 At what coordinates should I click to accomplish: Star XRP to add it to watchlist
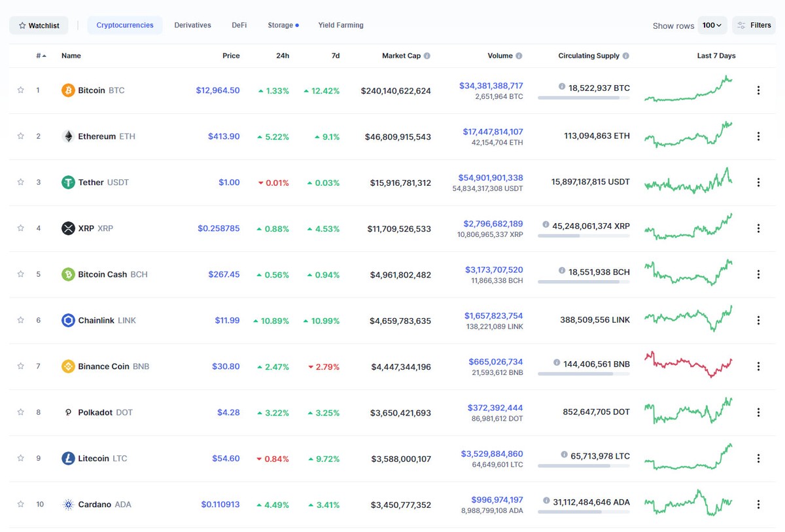20,228
